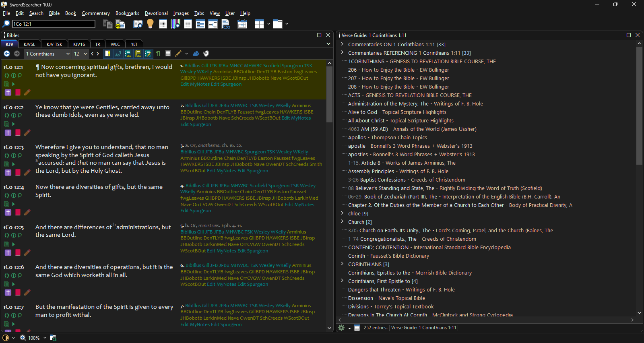Click the Verse Guide settings gear icon
The width and height of the screenshot is (644, 343).
341,328
